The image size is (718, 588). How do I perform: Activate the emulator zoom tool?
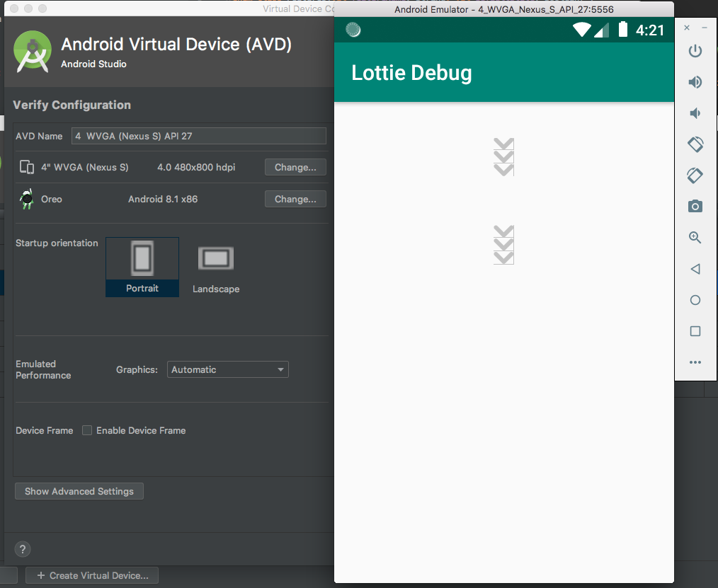click(x=695, y=237)
